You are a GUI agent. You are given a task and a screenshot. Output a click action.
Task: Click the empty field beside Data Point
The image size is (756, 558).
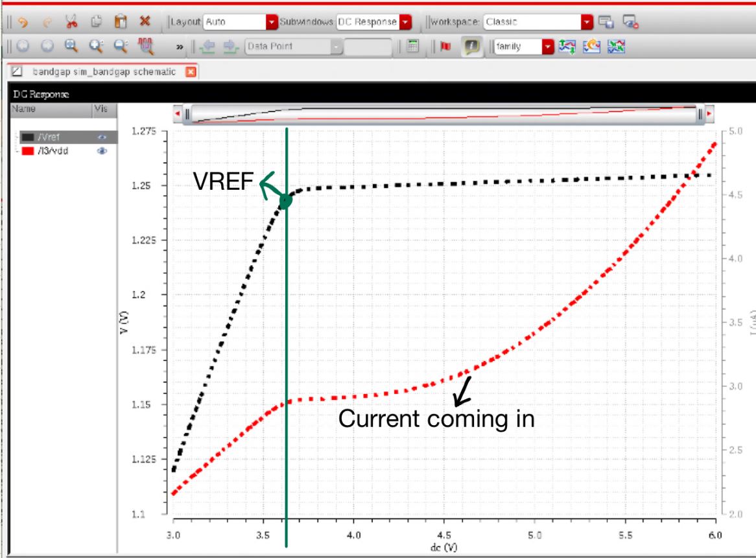[368, 47]
